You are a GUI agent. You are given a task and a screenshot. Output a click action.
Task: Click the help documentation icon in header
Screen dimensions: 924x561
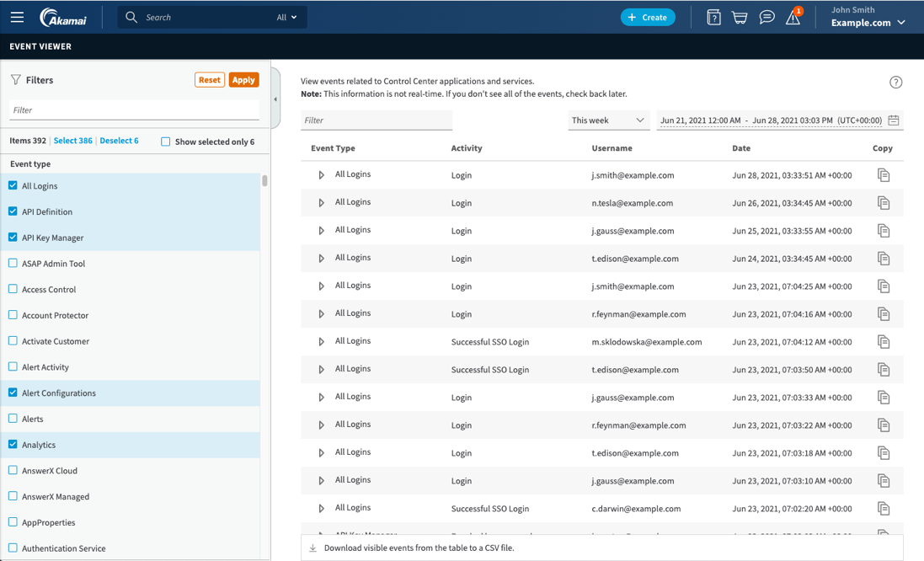[713, 17]
